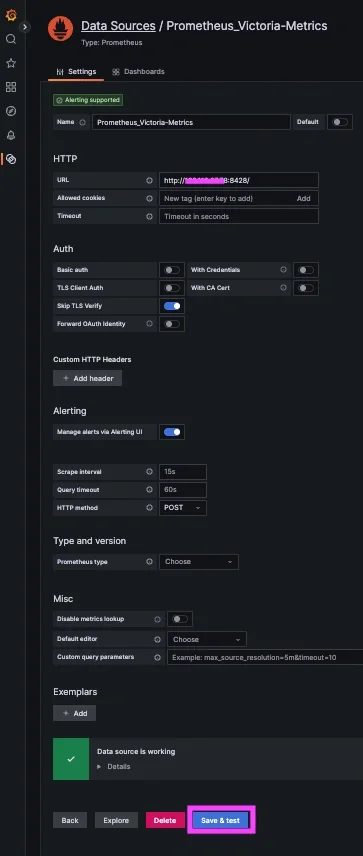The height and width of the screenshot is (856, 363).
Task: Open Prometheus type Choose dropdown
Action: click(199, 562)
